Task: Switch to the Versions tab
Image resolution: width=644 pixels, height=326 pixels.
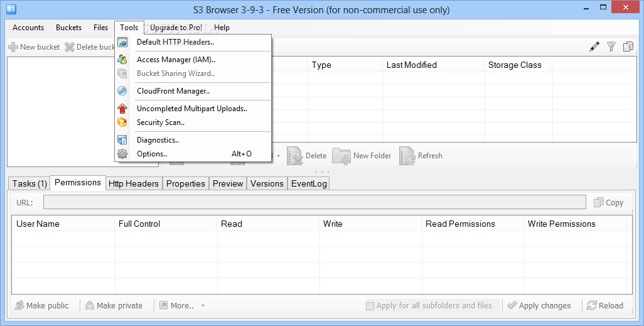Action: pyautogui.click(x=267, y=184)
